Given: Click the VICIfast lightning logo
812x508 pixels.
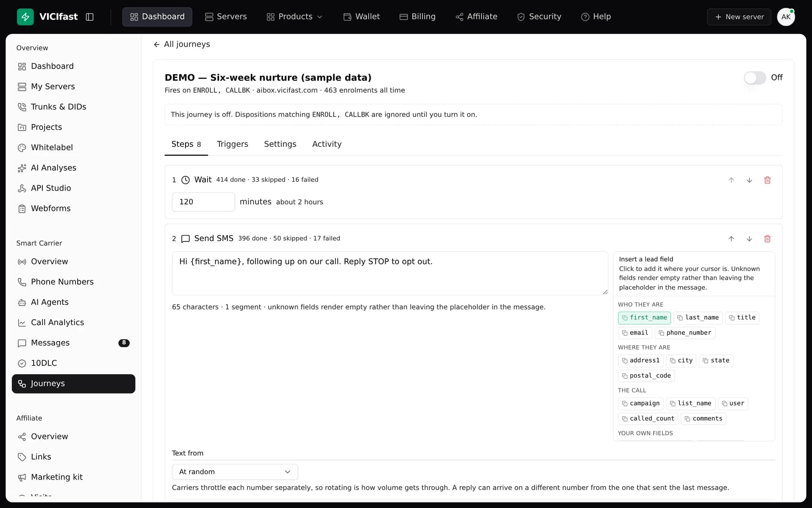Looking at the screenshot, I should (25, 17).
